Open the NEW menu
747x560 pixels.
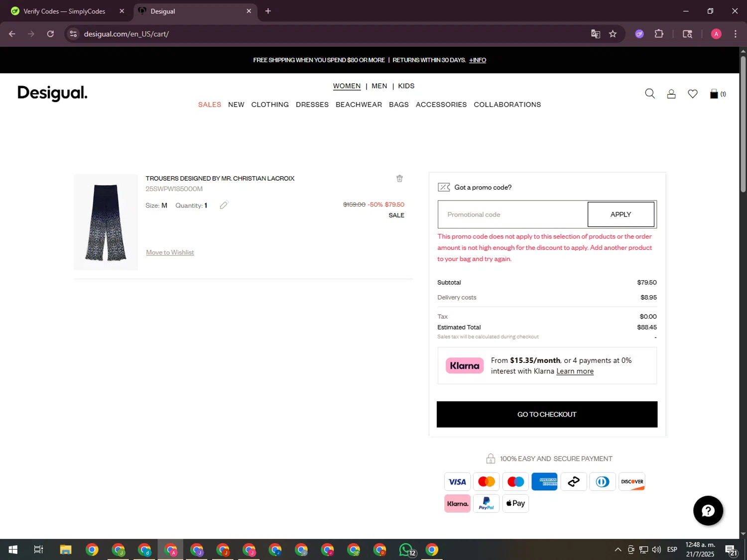point(236,105)
